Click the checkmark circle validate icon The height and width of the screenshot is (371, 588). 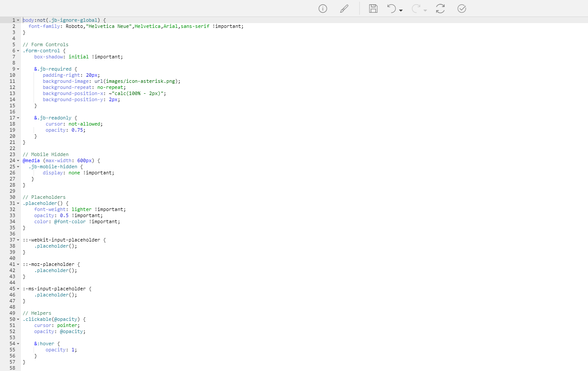pyautogui.click(x=462, y=9)
